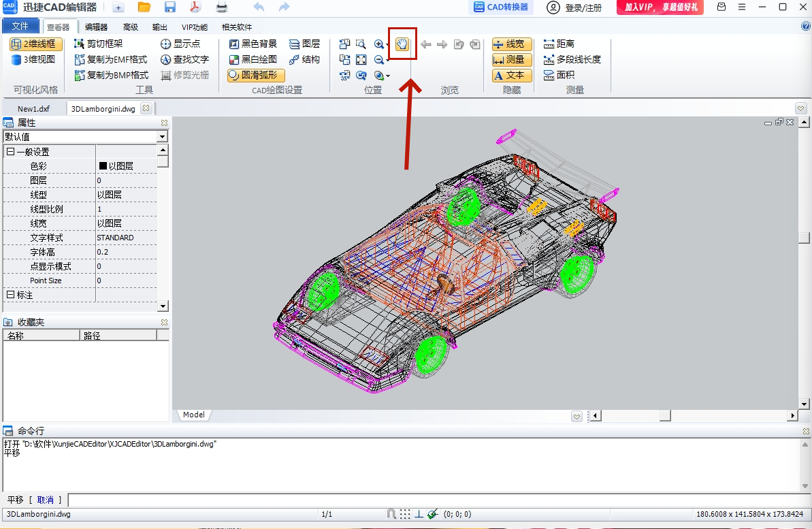This screenshot has height=529, width=812.
Task: Click the 色彩 black color swatch
Action: [x=103, y=166]
